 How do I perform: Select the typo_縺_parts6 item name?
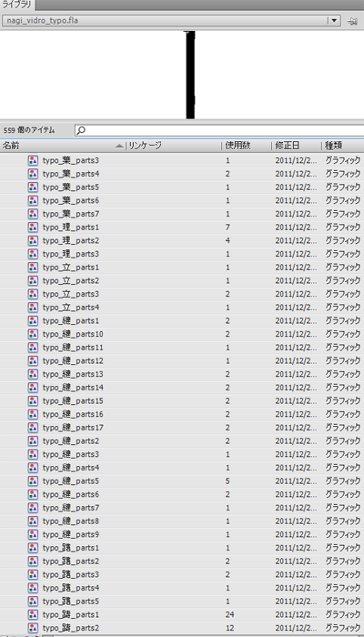click(71, 494)
